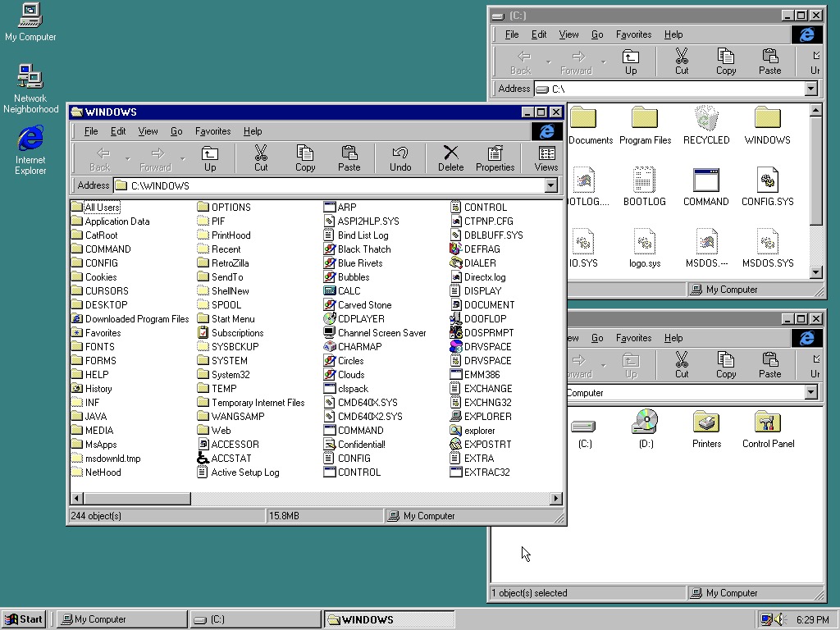
Task: Click Cut in the My Computer window toolbar
Action: [682, 365]
